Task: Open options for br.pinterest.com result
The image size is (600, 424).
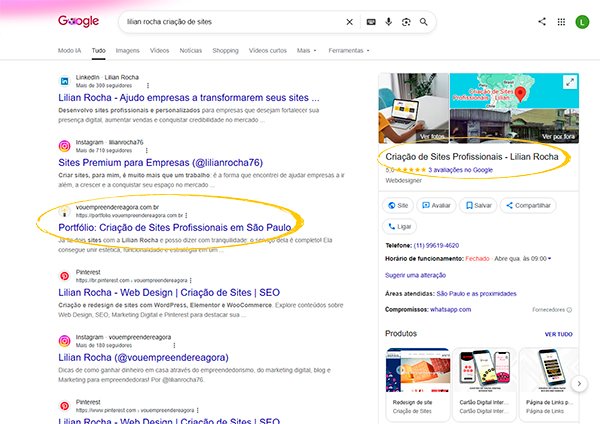Action: tap(191, 280)
